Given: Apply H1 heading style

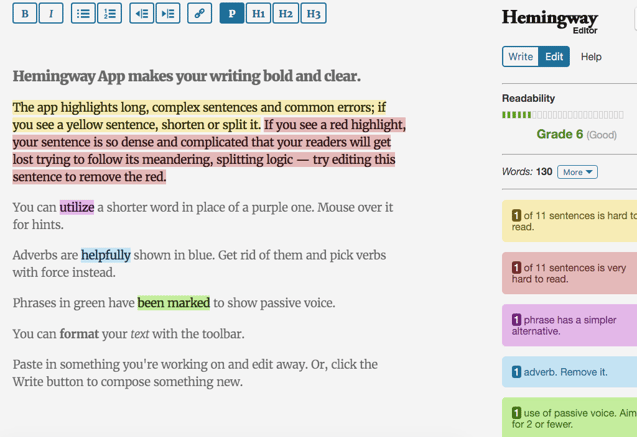Looking at the screenshot, I should point(258,14).
